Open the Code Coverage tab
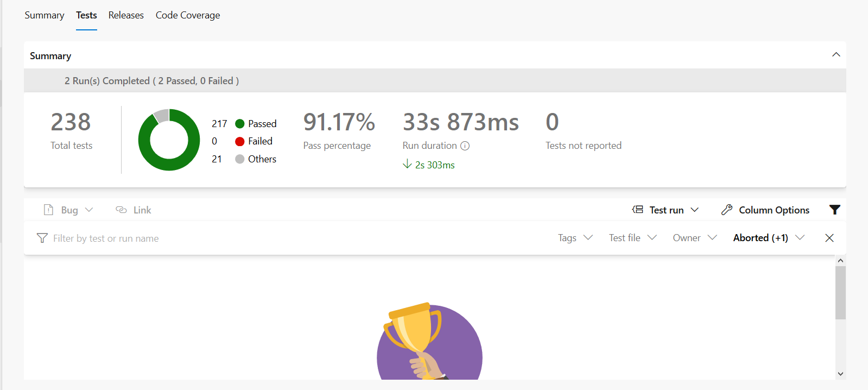The height and width of the screenshot is (390, 868). (188, 15)
